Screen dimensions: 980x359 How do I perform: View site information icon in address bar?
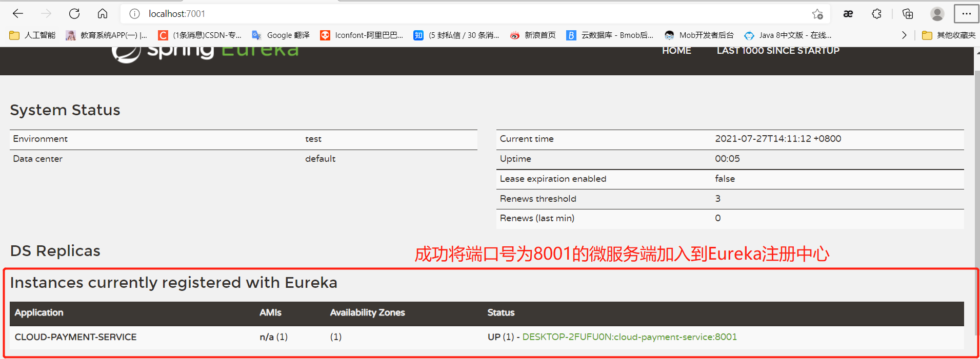pyautogui.click(x=134, y=14)
